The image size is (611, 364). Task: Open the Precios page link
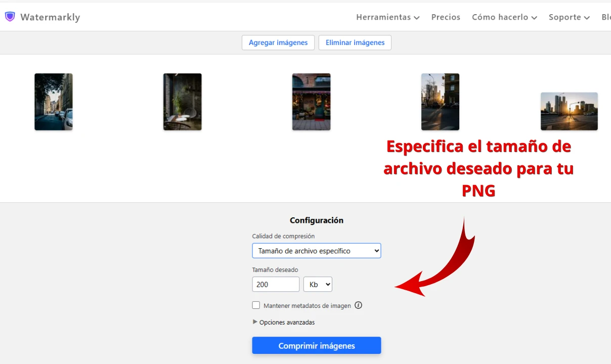[x=446, y=17]
